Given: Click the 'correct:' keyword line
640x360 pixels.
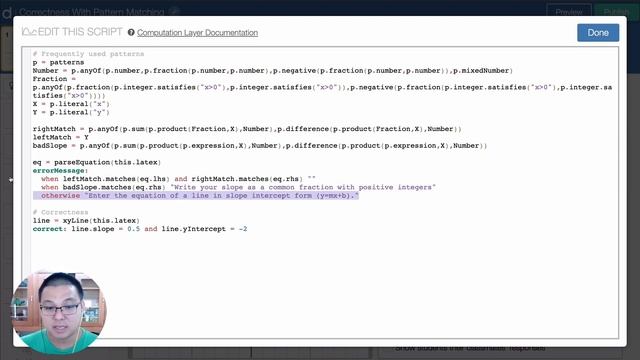Looking at the screenshot, I should coord(140,229).
